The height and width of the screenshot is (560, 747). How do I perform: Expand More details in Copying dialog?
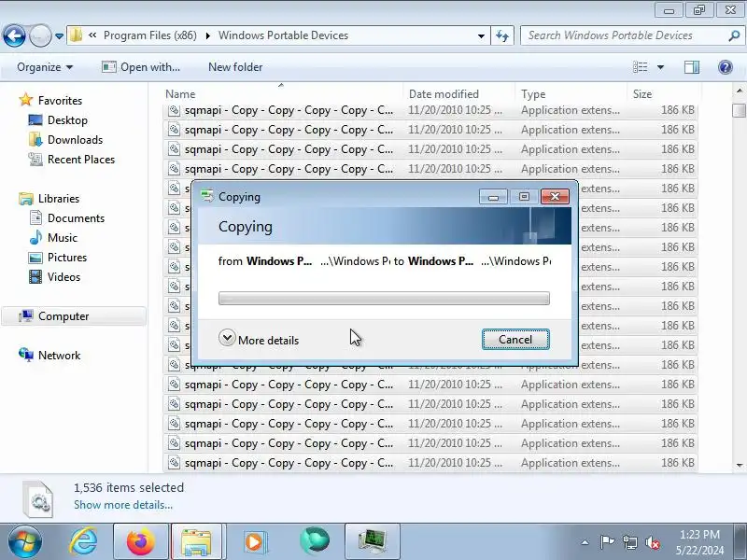pyautogui.click(x=259, y=340)
